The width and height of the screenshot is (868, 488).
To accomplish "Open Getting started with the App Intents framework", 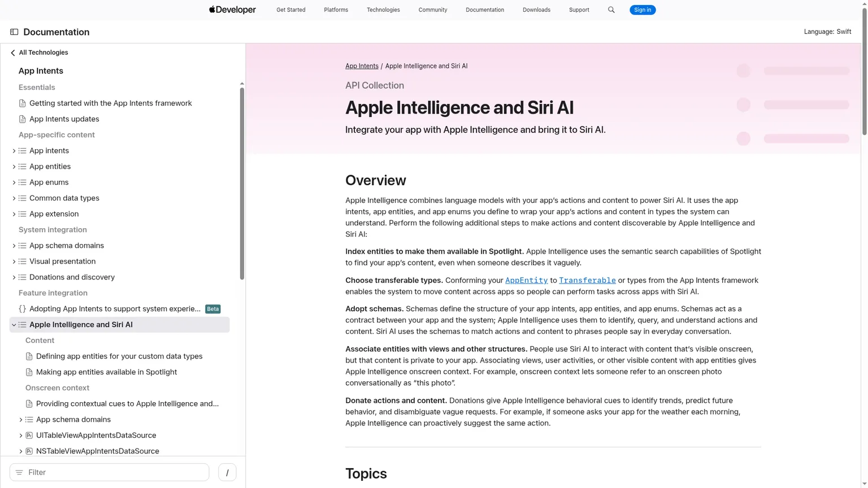I will pos(111,103).
